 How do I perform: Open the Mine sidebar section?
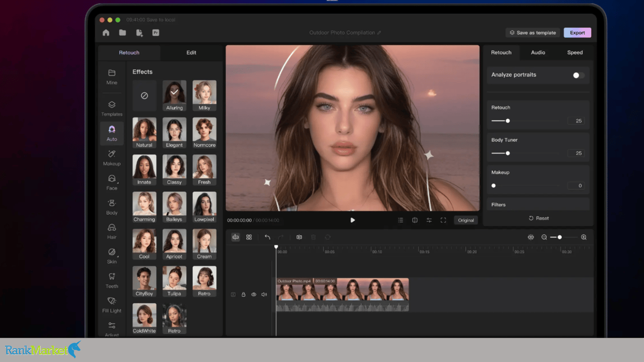pyautogui.click(x=112, y=77)
